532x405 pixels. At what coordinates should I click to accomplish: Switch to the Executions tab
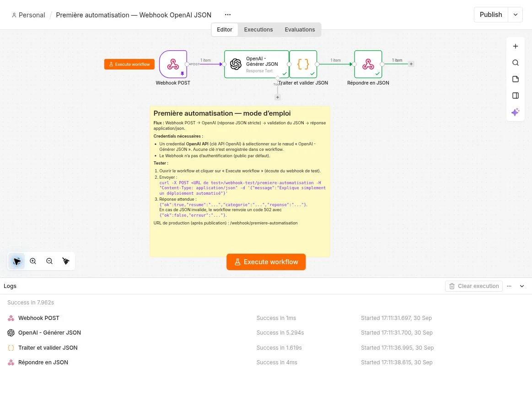point(258,30)
